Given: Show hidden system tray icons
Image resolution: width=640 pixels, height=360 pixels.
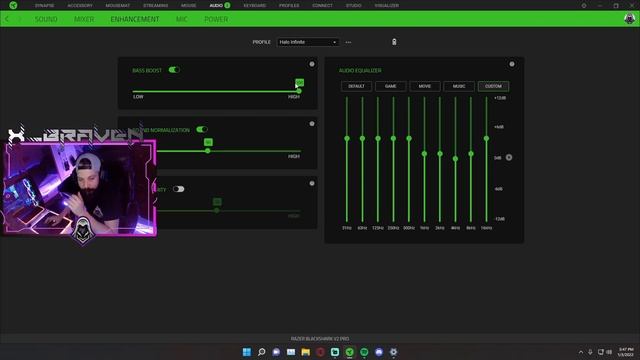Looking at the screenshot, I should coord(581,352).
